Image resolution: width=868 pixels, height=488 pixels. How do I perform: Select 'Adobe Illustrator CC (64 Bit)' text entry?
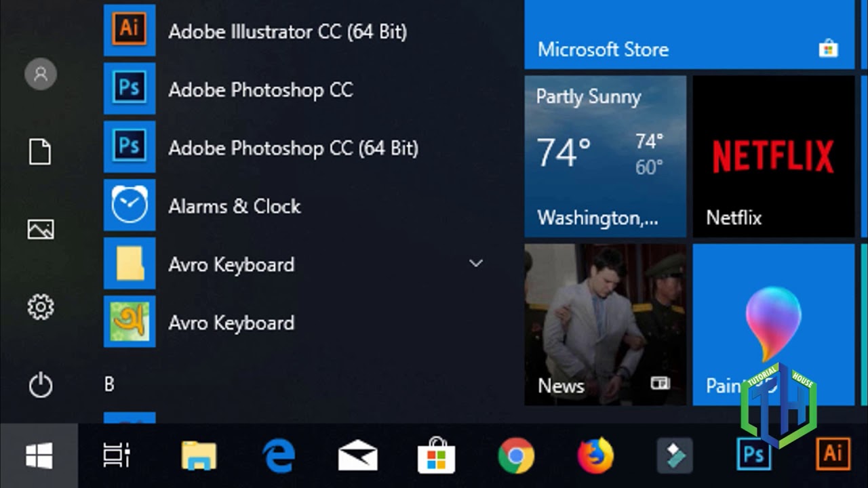288,32
